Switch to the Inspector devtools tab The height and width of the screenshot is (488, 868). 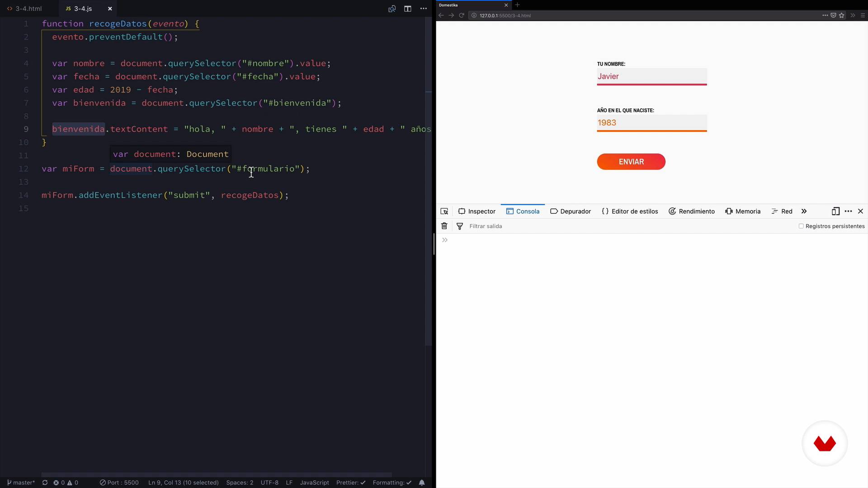tap(477, 211)
